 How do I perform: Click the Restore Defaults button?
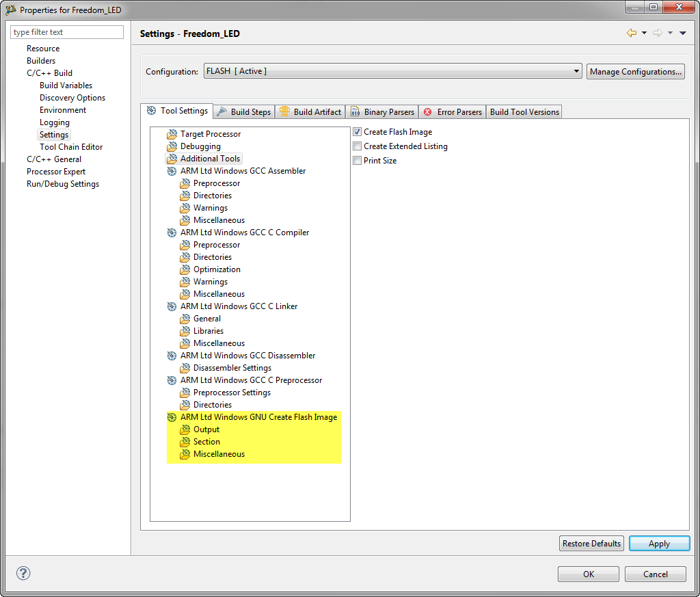click(x=591, y=544)
